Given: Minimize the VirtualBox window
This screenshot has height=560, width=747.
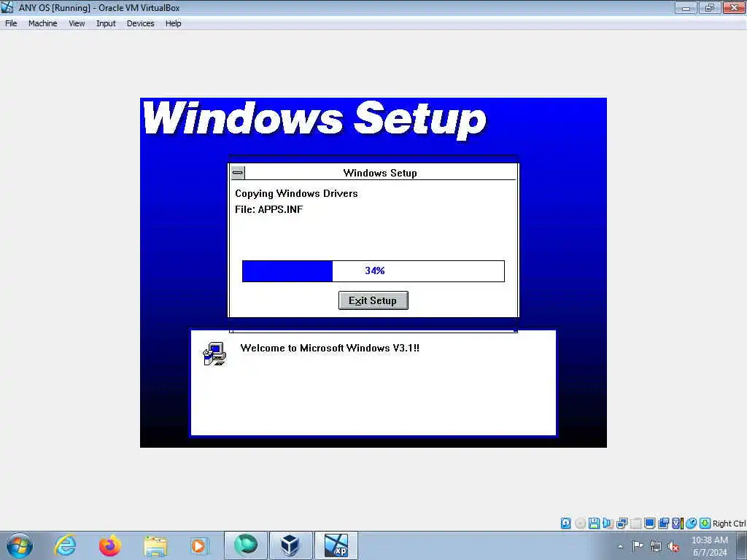Looking at the screenshot, I should click(x=686, y=7).
